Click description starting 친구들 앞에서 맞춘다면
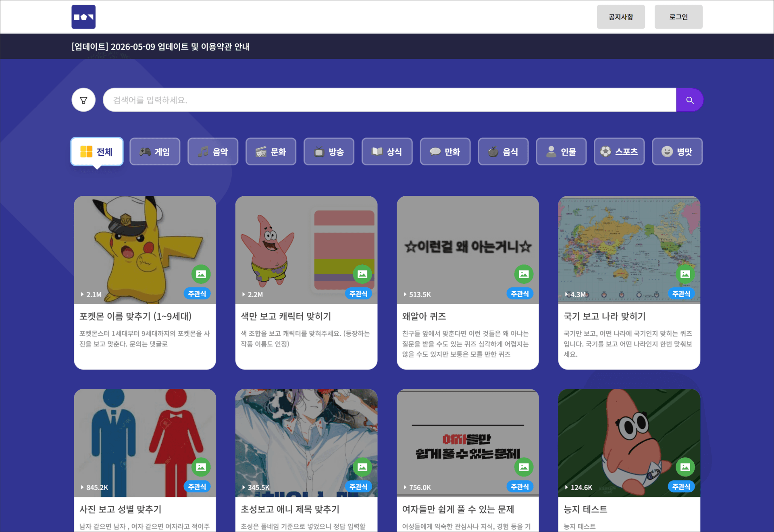Image resolution: width=774 pixels, height=532 pixels. tap(466, 344)
